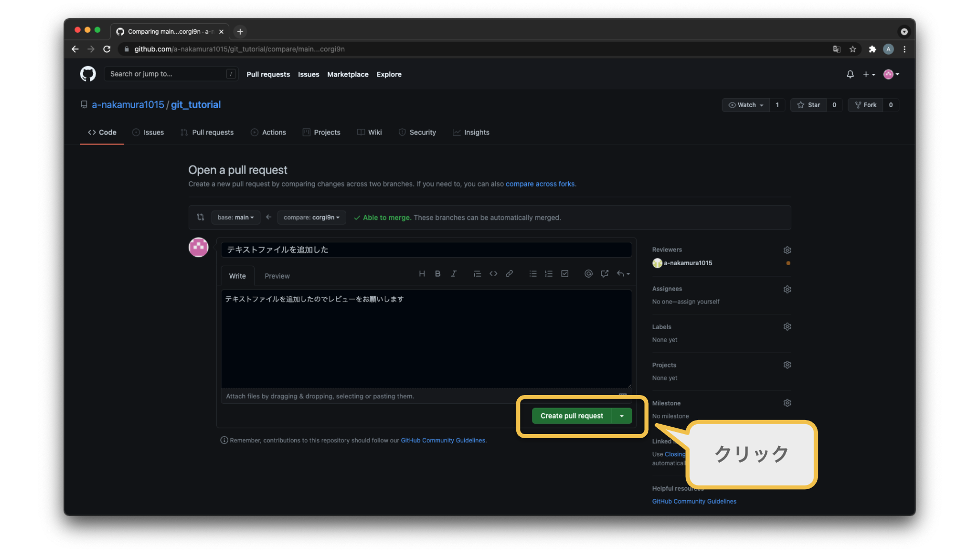Click Pull requests in top navigation
Screen dimensions: 980x551
click(268, 74)
